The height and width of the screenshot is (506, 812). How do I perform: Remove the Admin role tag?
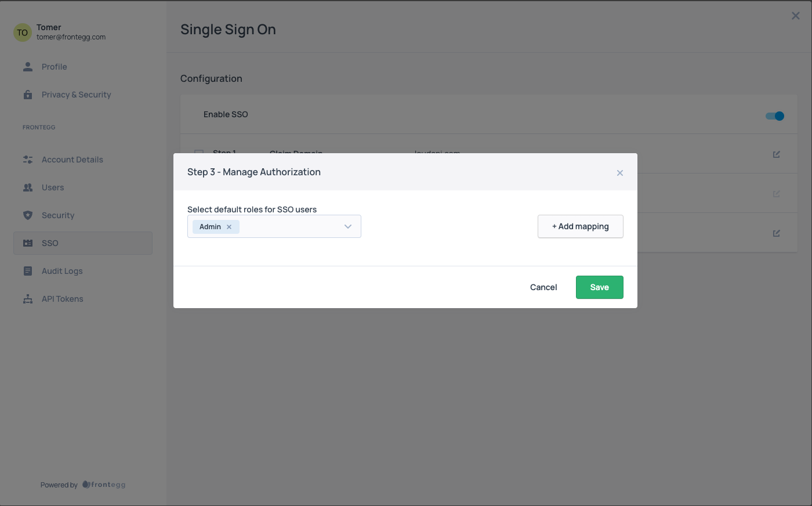pos(229,227)
